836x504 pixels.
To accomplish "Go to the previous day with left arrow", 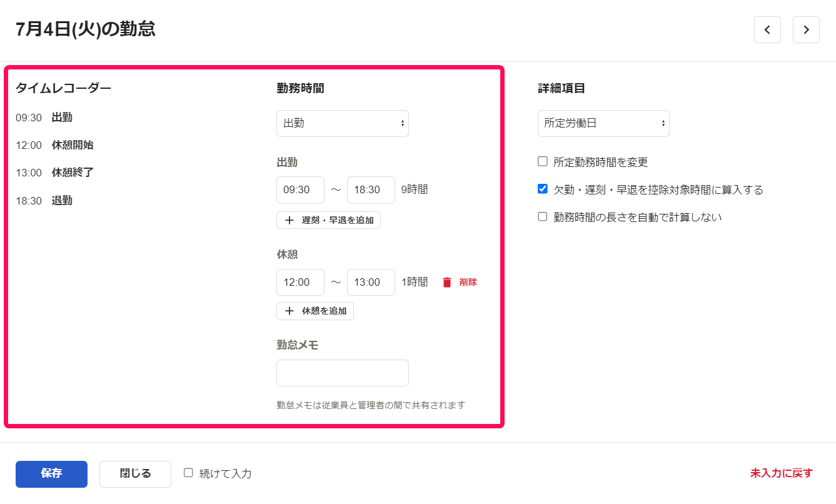I will 767,29.
